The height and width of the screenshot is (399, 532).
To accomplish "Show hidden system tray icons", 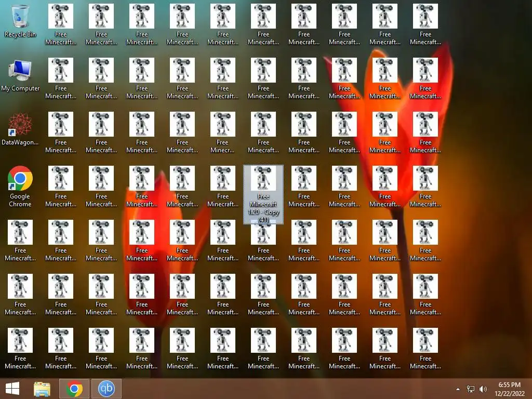I will pos(458,389).
